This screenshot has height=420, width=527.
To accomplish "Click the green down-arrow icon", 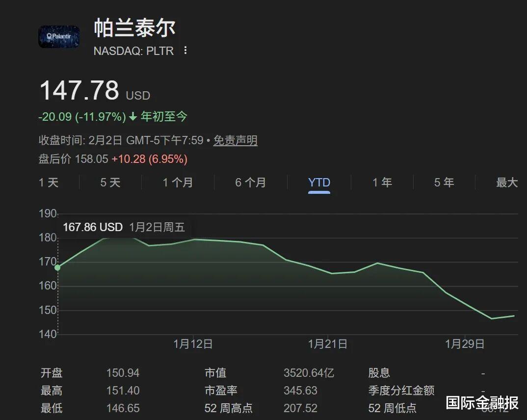I will point(133,117).
